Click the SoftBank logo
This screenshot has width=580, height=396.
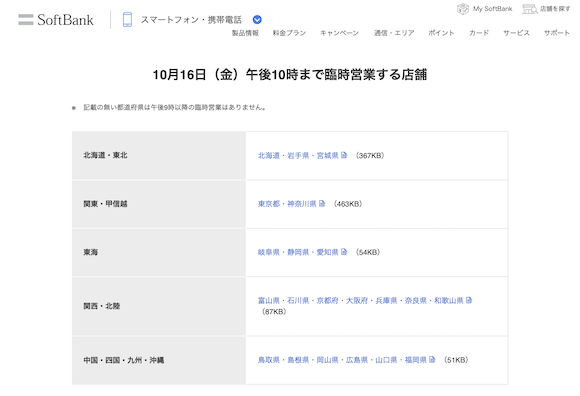(x=56, y=20)
